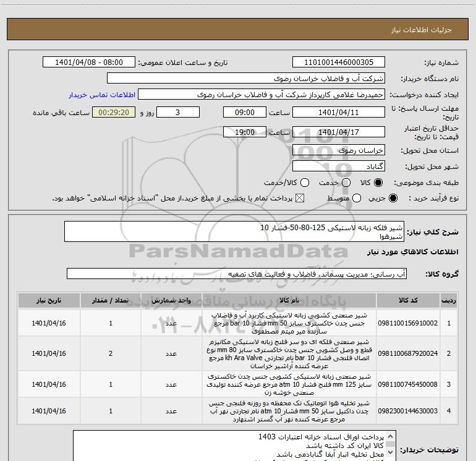Click the جزئیات اطلاعات نیاز header title
This screenshot has width=476, height=461.
pyautogui.click(x=422, y=30)
